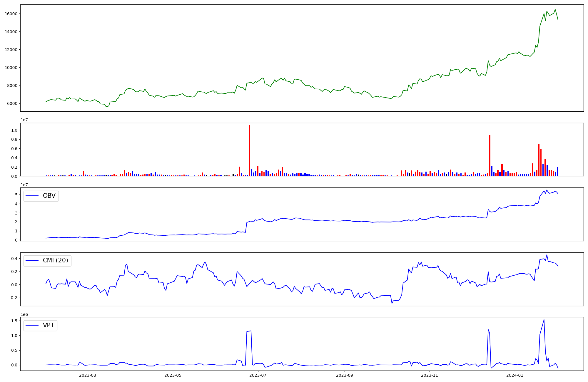The width and height of the screenshot is (588, 382).
Task: Click the OBV legend label
Action: [x=49, y=196]
